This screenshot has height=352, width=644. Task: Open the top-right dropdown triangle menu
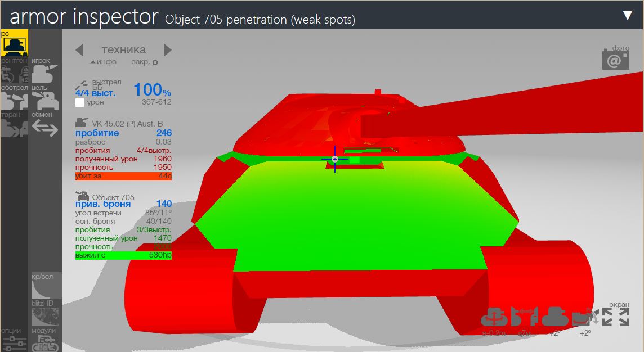[628, 15]
